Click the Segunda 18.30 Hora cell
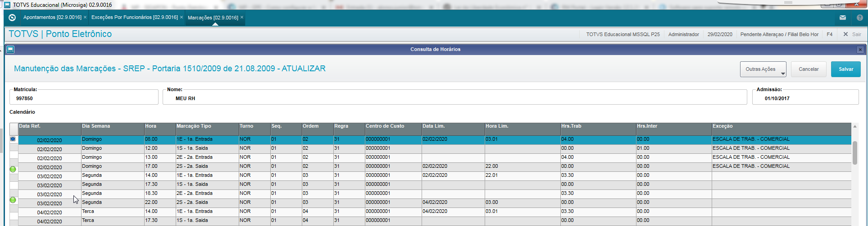Image resolution: width=868 pixels, height=226 pixels. [x=160, y=194]
